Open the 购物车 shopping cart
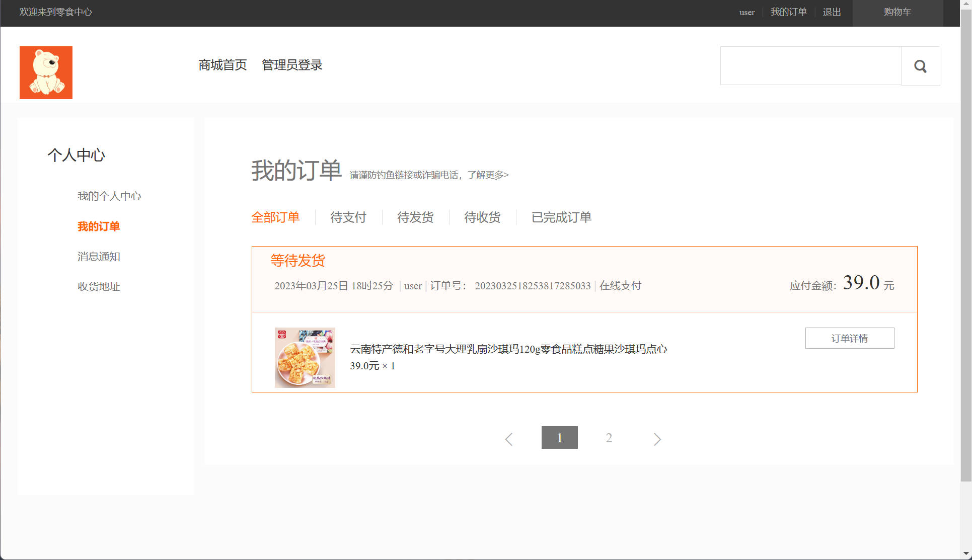 (898, 12)
